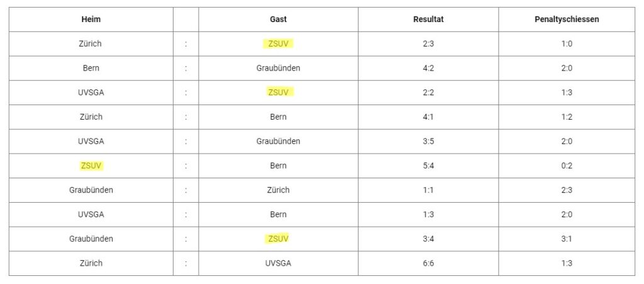The height and width of the screenshot is (284, 644).
Task: Select the 5:4 result cell
Action: (428, 166)
